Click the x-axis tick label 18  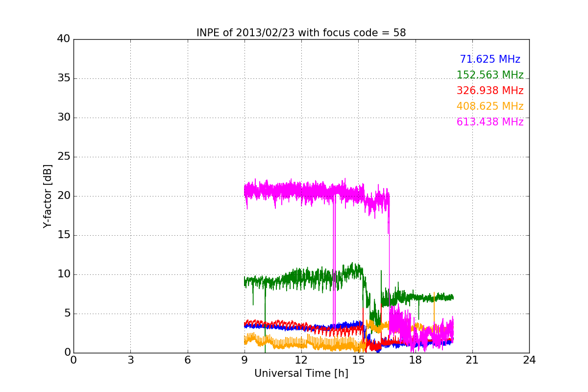tap(416, 360)
